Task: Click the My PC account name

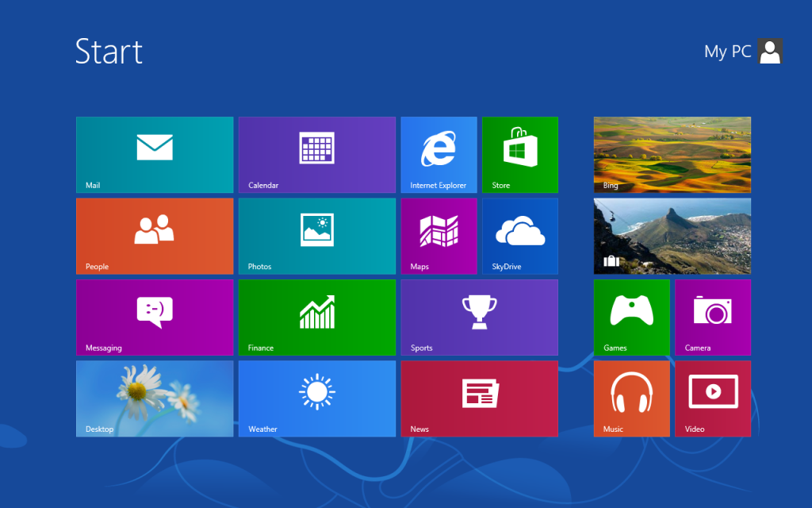Action: tap(726, 52)
